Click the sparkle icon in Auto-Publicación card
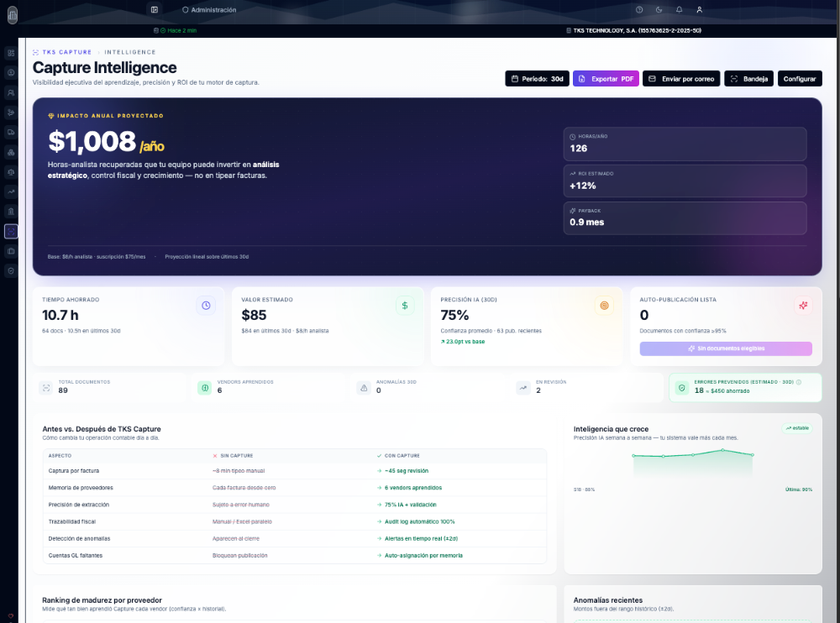The image size is (840, 623). [803, 306]
